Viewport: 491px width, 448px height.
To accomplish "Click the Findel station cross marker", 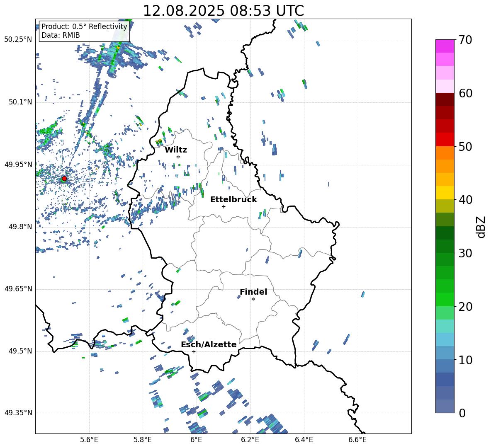I will (x=253, y=299).
